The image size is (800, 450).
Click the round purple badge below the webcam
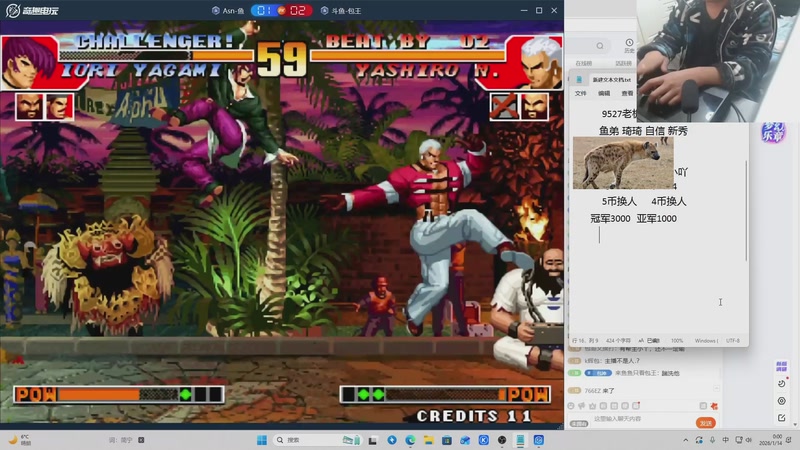[773, 133]
